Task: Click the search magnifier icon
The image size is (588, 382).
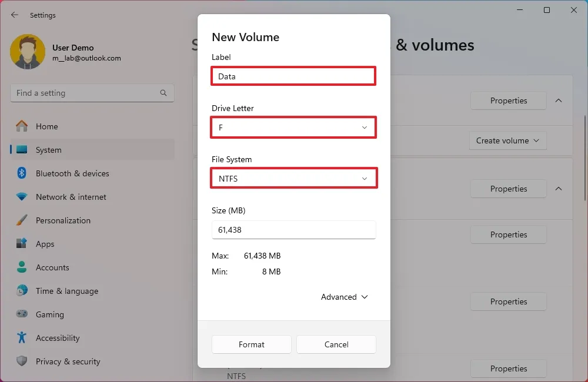Action: (163, 93)
